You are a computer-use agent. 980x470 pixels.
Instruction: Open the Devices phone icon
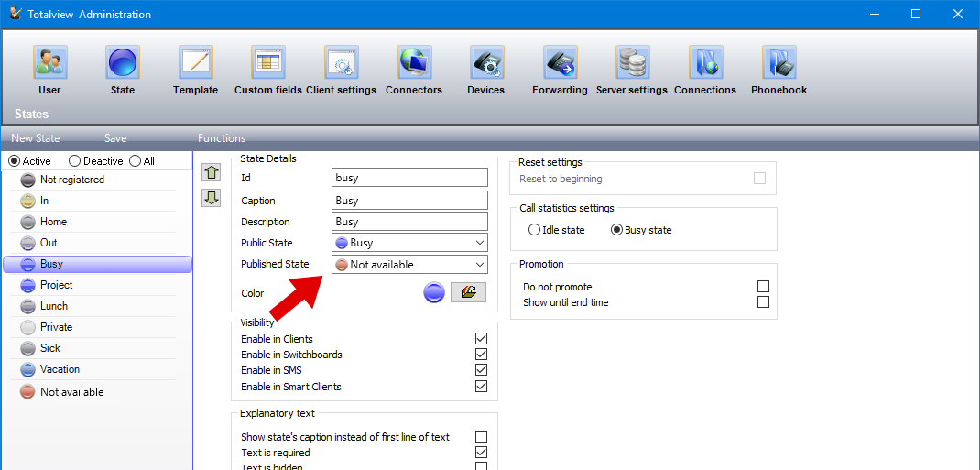486,62
